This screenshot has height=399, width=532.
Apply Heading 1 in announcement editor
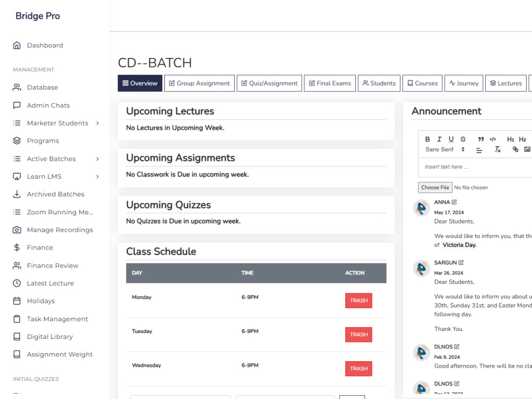(x=511, y=139)
